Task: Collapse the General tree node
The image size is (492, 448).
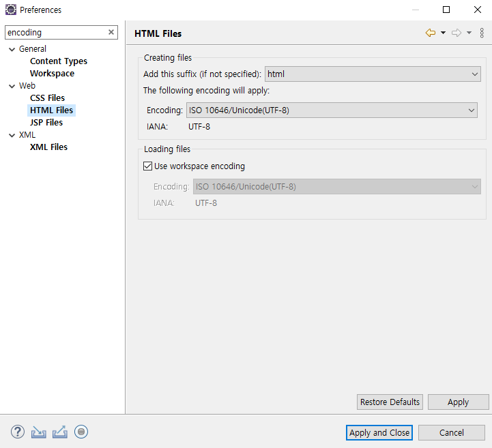Action: click(x=12, y=49)
